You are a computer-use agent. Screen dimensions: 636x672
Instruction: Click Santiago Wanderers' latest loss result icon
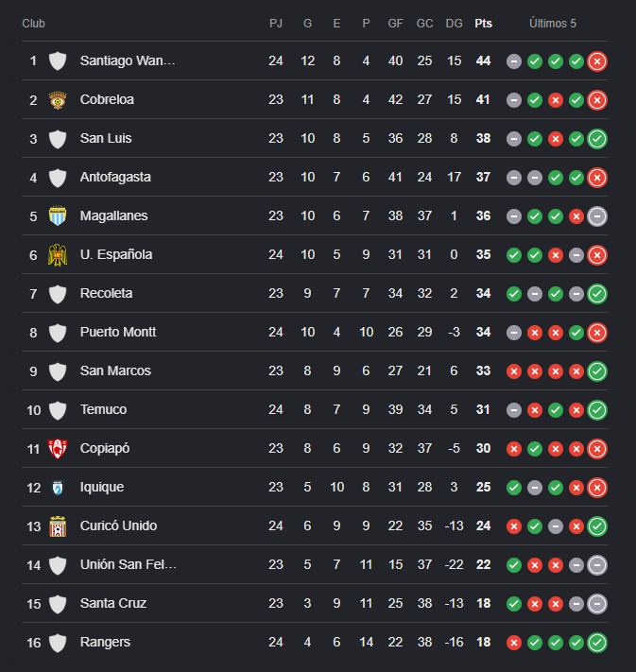[597, 61]
